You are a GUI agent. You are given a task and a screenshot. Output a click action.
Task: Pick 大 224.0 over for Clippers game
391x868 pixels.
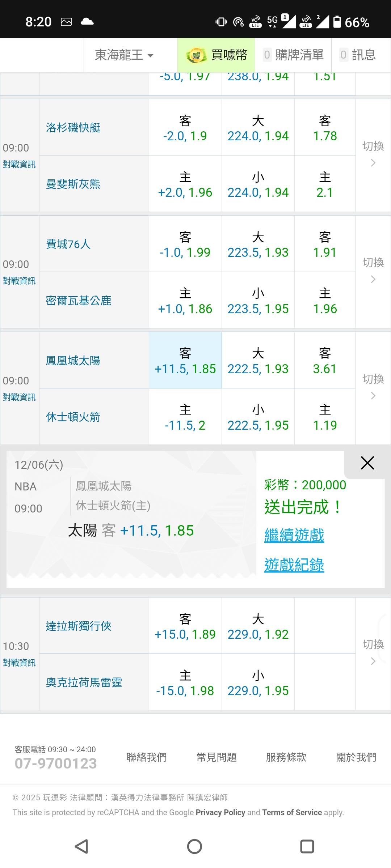pyautogui.click(x=258, y=128)
